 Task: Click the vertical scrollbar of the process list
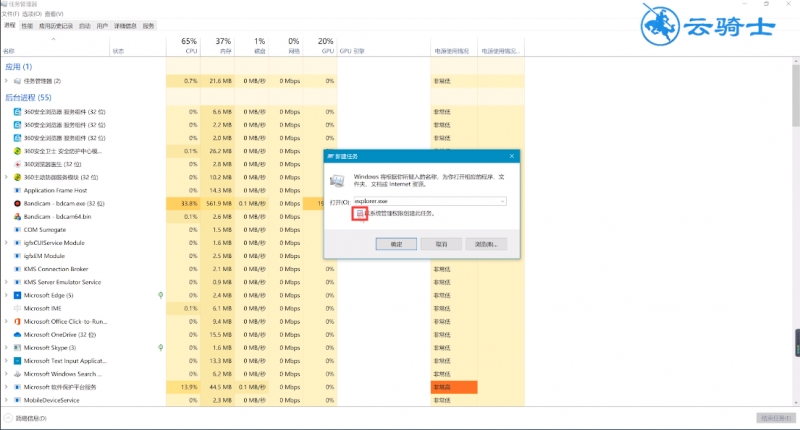coord(795,97)
